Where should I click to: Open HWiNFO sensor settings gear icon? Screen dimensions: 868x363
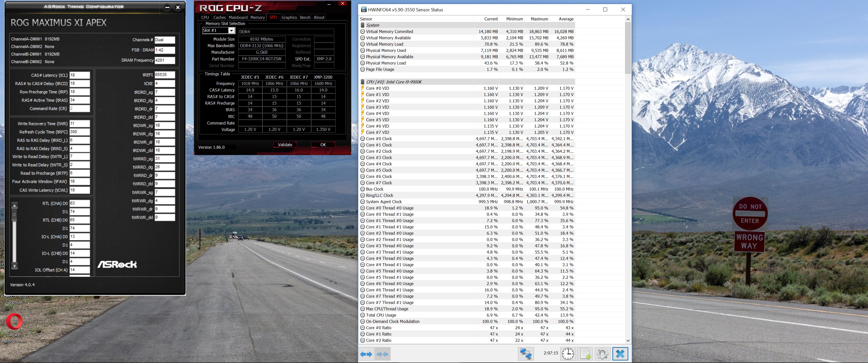[602, 354]
